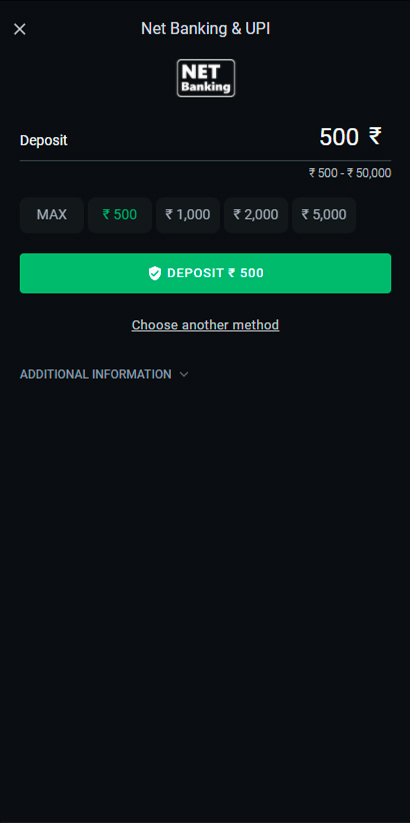Click the divider line under deposit amount

[x=205, y=161]
